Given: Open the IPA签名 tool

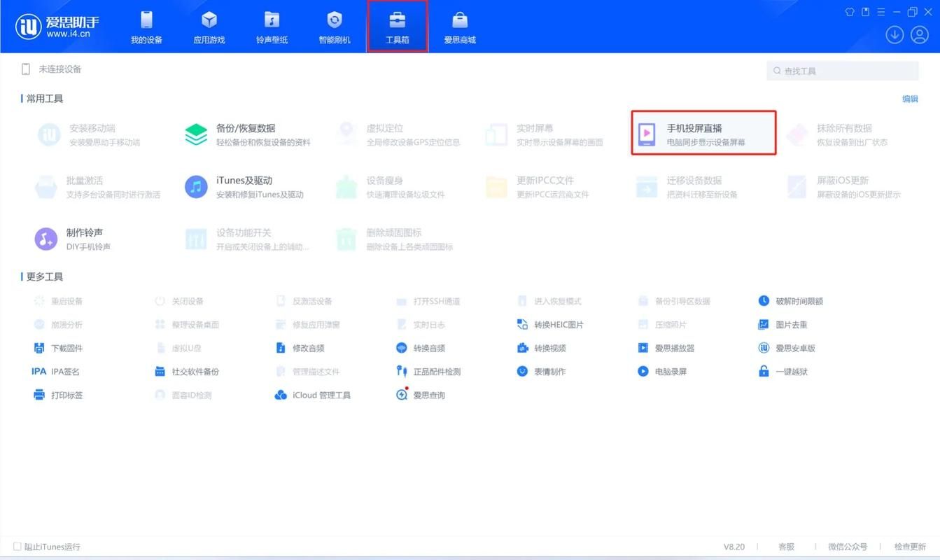Looking at the screenshot, I should point(56,372).
